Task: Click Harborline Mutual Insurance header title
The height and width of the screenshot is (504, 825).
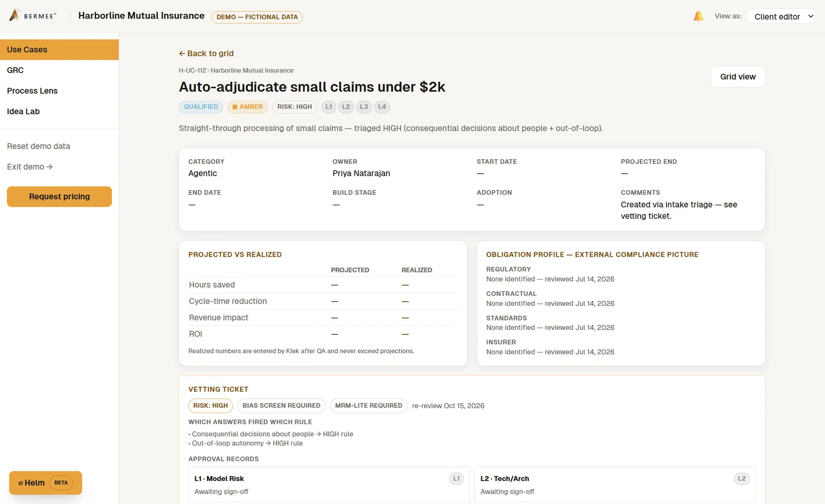Action: coord(141,16)
